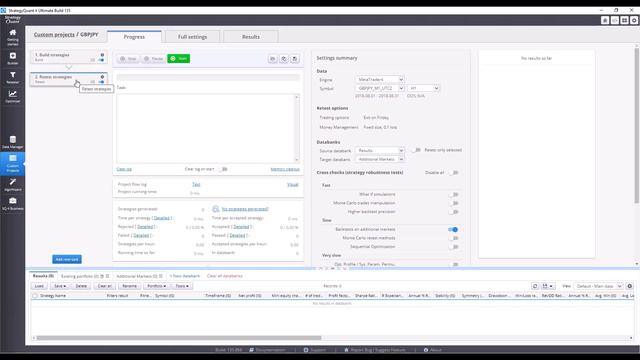640x360 pixels.
Task: Open the timeframe dropdown next to Symbol
Action: (423, 88)
